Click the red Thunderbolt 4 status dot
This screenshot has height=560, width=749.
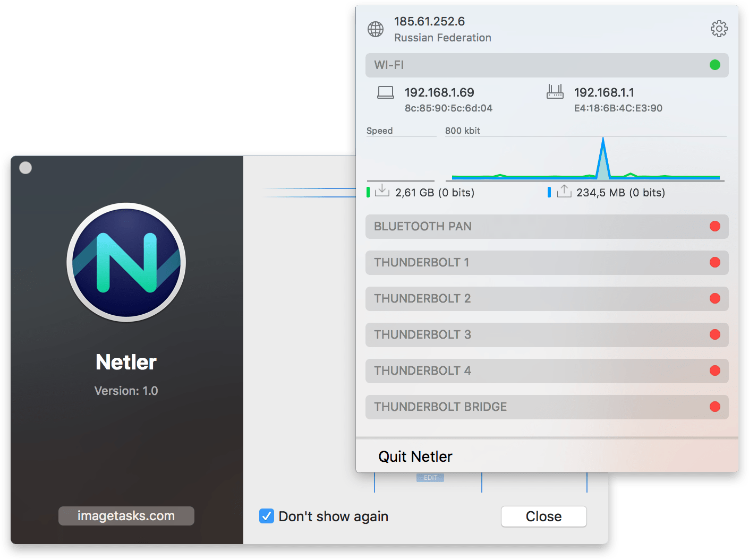click(x=715, y=371)
